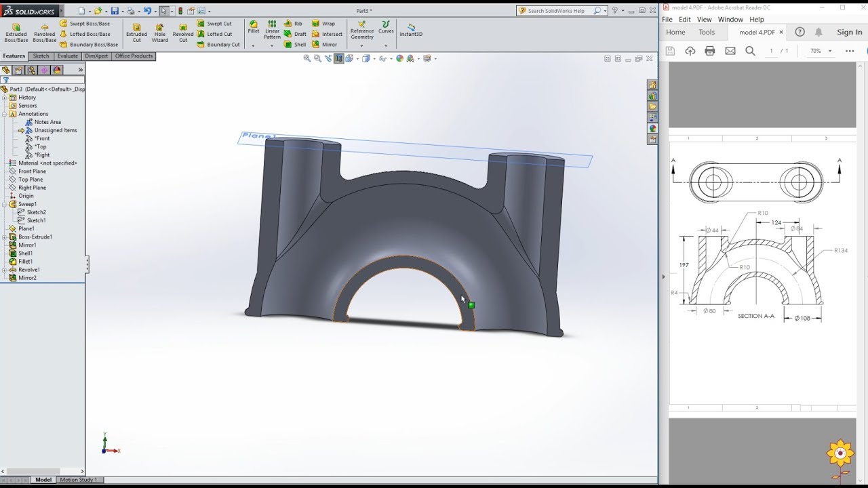Activate the Revolved Cut tool
The height and width of the screenshot is (488, 868).
[183, 33]
